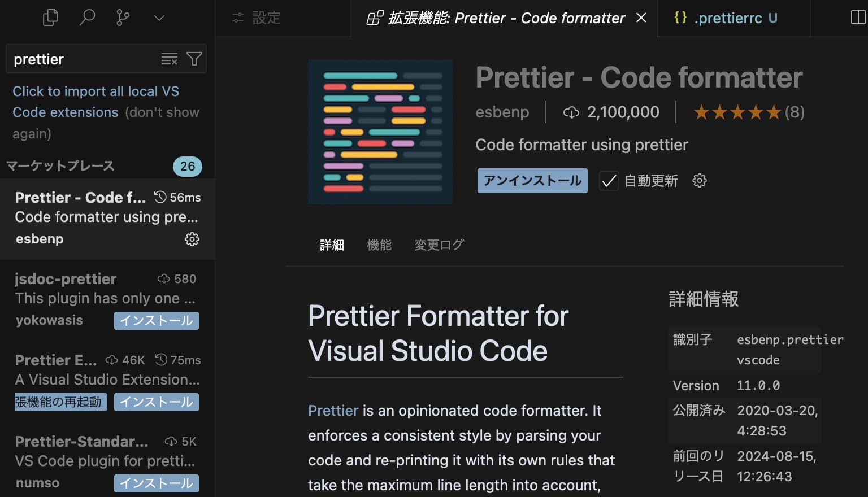This screenshot has width=868, height=497.
Task: Open the 詳細 details tab
Action: pos(332,245)
